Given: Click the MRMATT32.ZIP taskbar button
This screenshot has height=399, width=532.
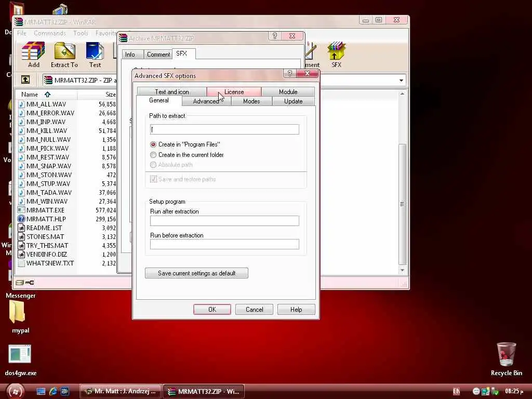Looking at the screenshot, I should (204, 391).
